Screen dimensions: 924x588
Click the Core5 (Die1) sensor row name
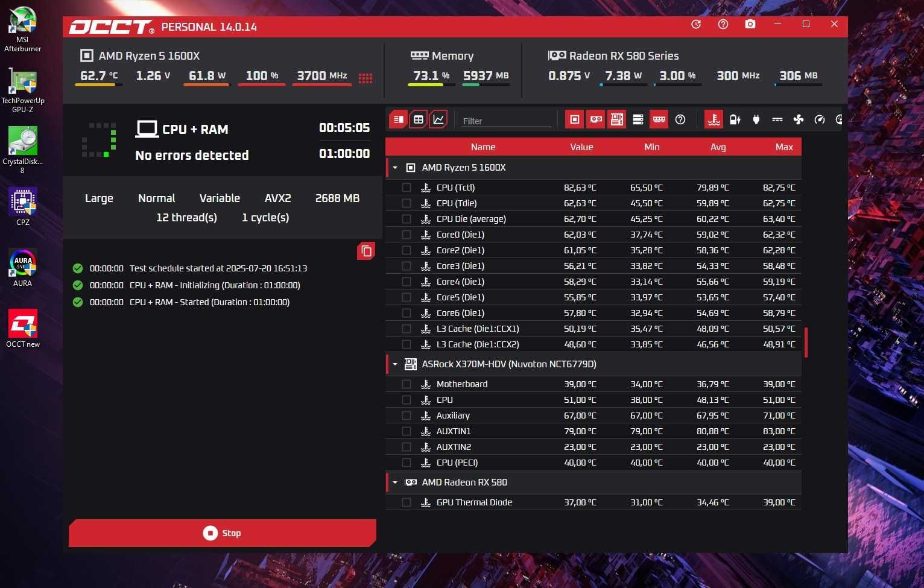[460, 297]
